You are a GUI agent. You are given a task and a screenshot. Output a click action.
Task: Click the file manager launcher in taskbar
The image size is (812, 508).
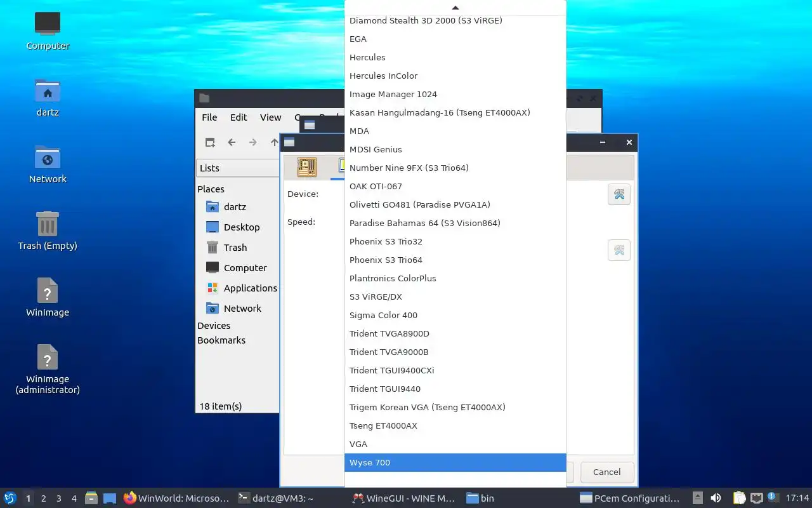click(91, 498)
